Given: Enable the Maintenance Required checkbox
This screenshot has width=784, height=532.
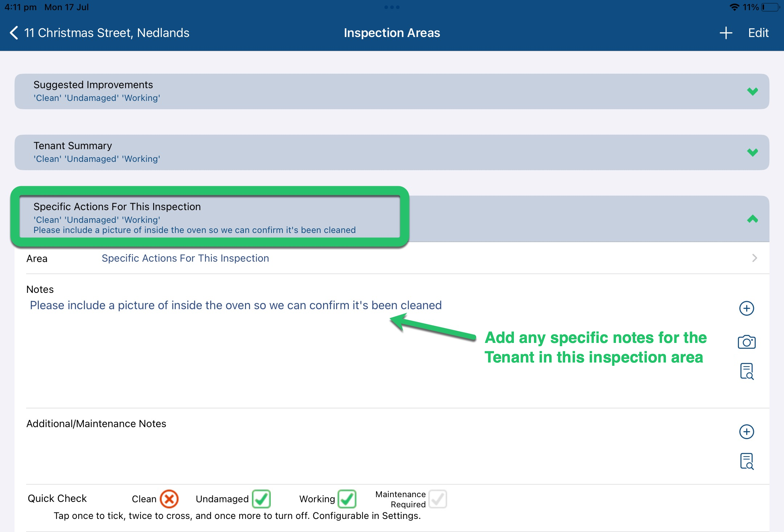Looking at the screenshot, I should click(x=437, y=499).
